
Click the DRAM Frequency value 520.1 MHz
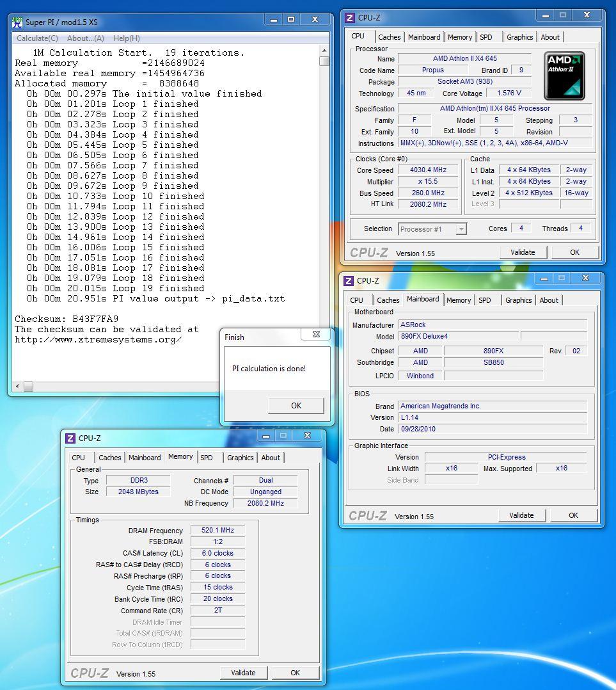[x=217, y=530]
